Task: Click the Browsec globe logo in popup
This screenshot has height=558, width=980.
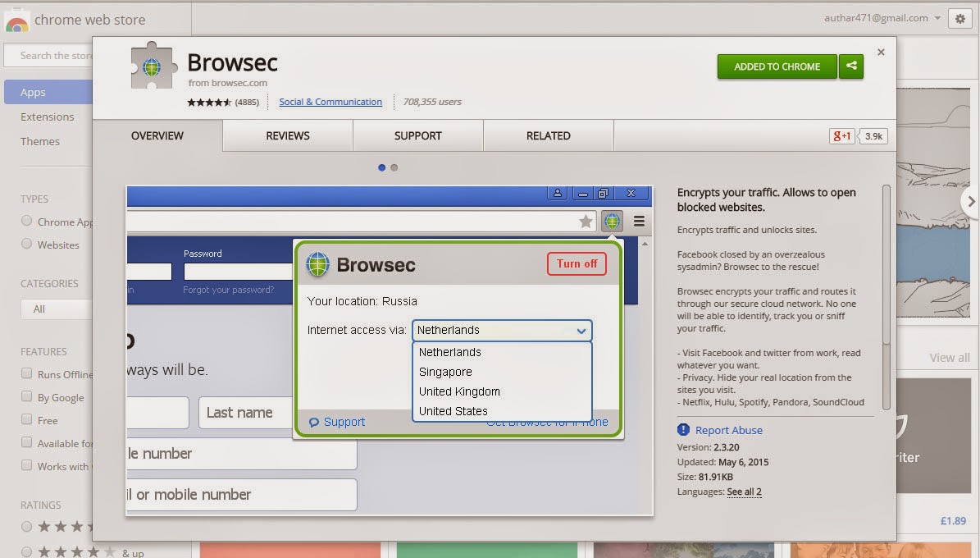Action: [317, 264]
